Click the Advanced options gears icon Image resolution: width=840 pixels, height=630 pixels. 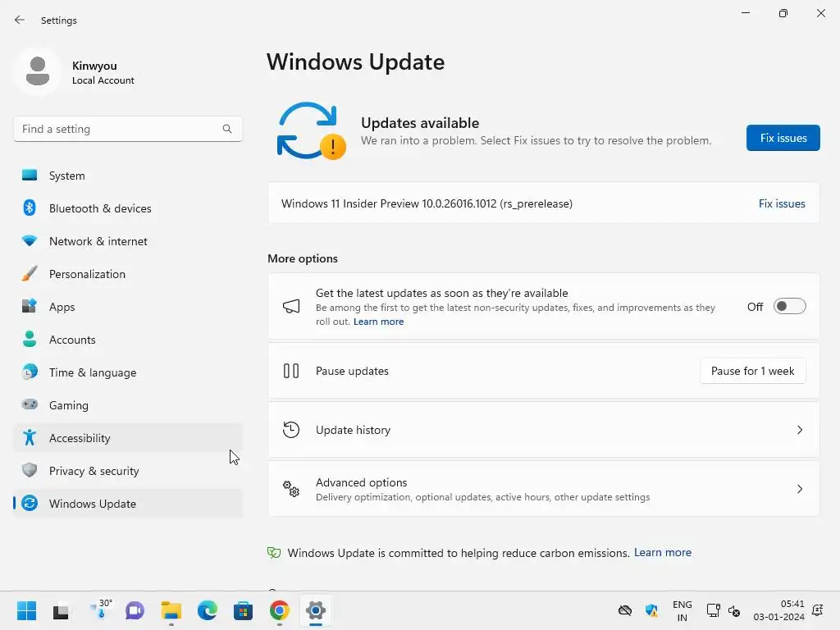291,489
